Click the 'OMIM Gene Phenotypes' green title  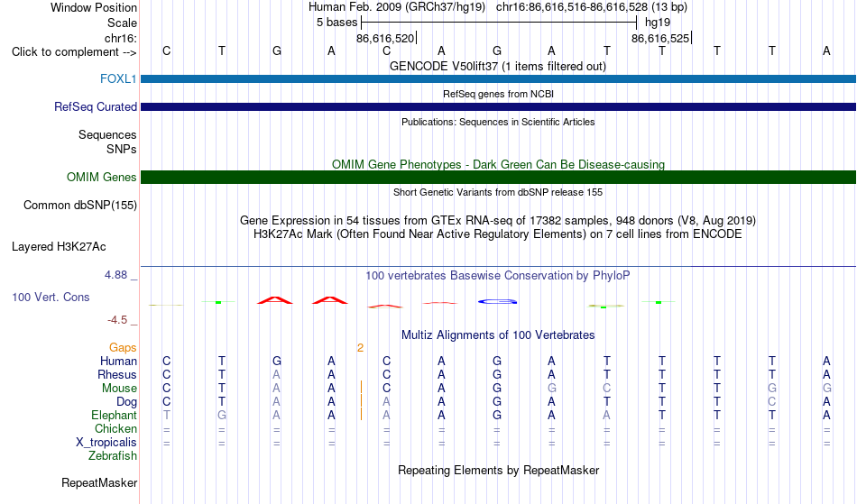[499, 164]
